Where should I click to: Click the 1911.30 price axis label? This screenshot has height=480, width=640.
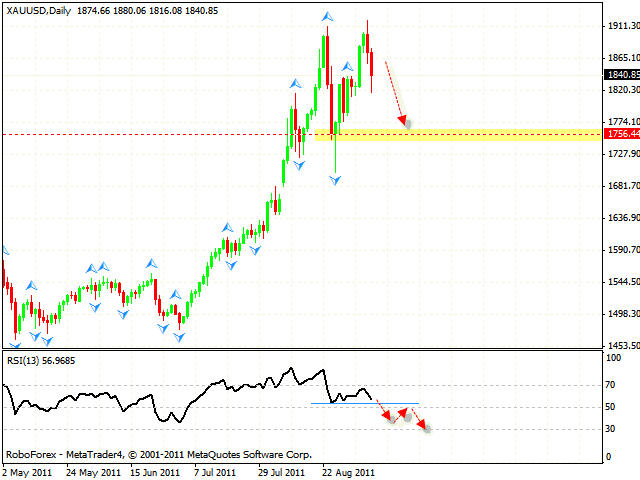tap(622, 27)
